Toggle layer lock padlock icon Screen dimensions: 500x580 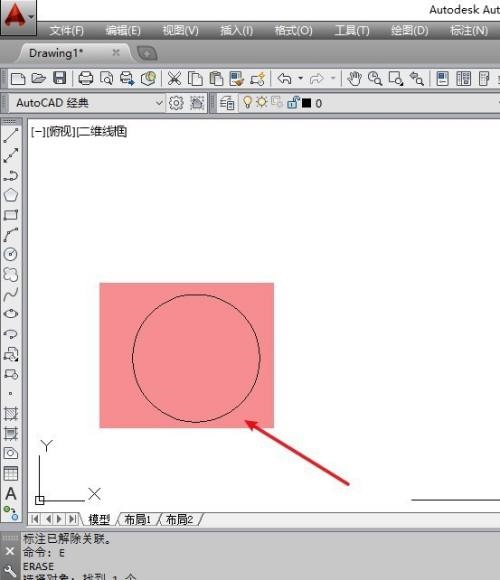pyautogui.click(x=294, y=102)
